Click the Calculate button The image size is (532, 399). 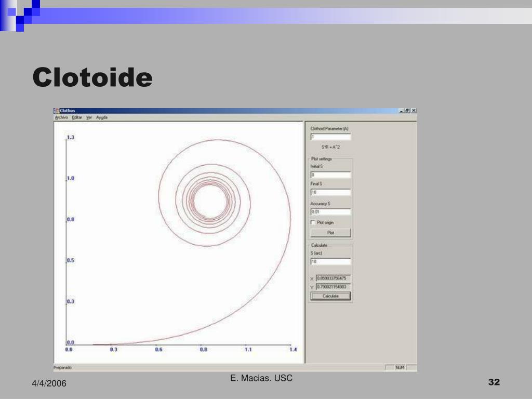coord(330,296)
